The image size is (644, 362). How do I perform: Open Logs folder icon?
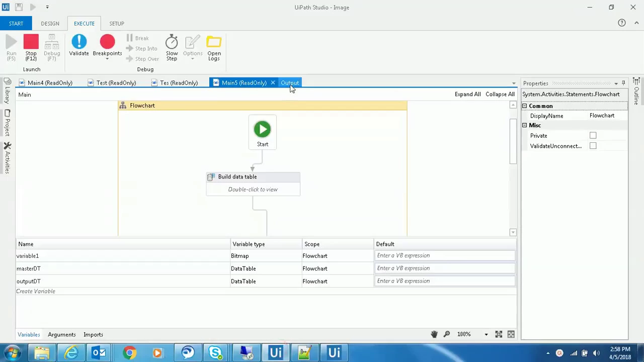coord(214,42)
